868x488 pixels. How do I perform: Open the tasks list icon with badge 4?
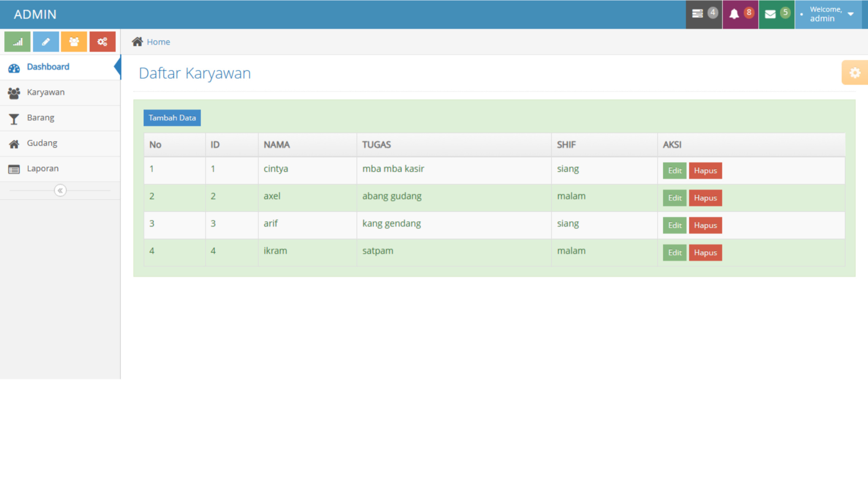704,14
